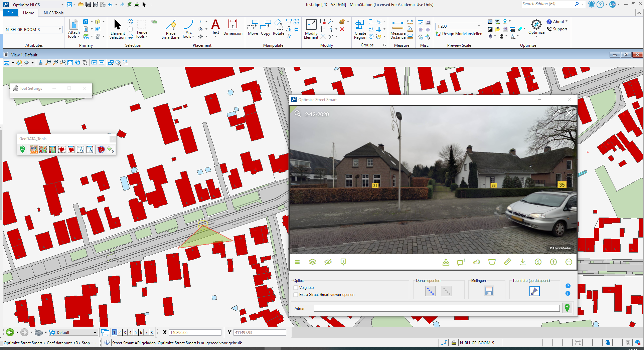Click the Optimize gear icon
This screenshot has width=644, height=350.
536,27
